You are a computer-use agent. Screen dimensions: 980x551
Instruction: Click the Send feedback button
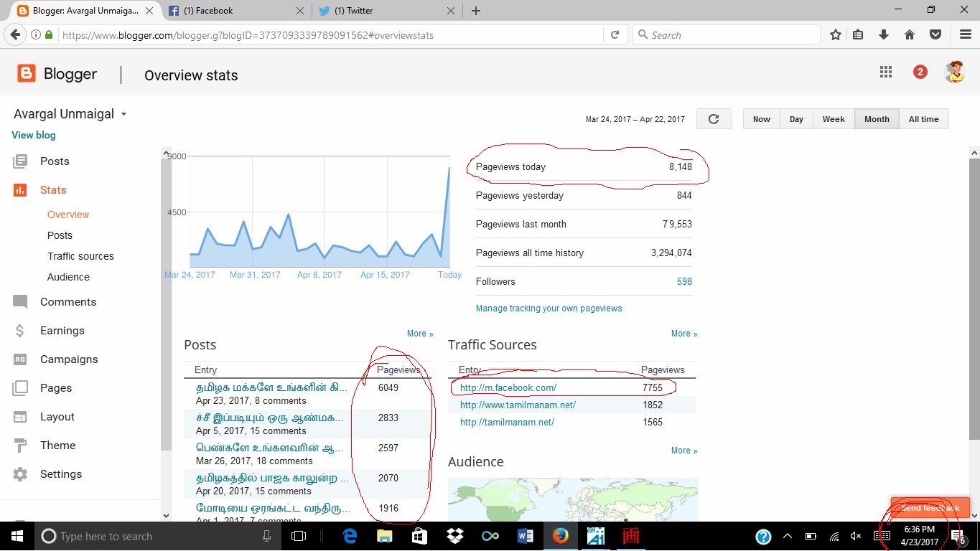tap(930, 508)
